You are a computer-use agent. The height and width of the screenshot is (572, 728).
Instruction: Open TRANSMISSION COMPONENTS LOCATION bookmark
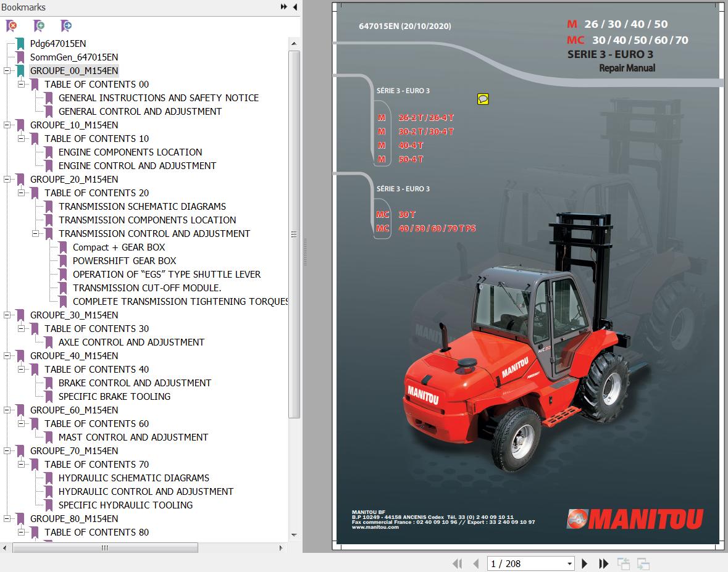pos(147,220)
